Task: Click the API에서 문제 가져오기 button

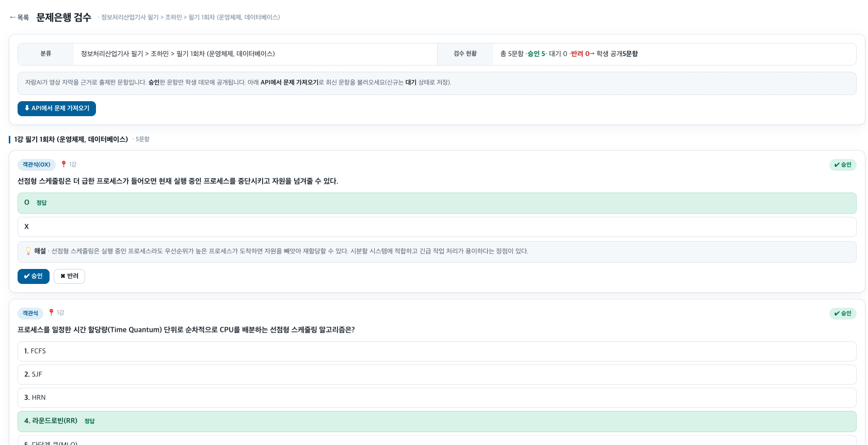Action: [57, 108]
